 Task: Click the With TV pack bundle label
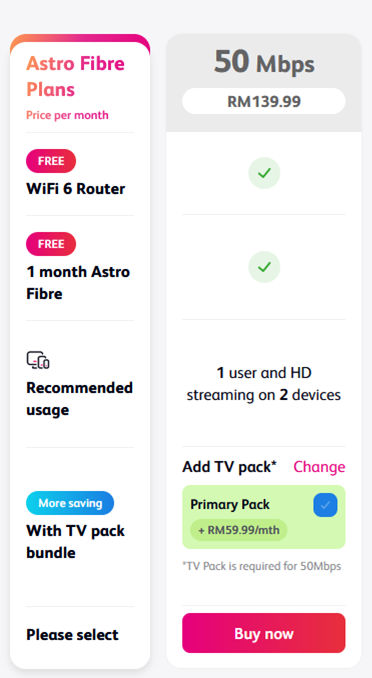click(75, 541)
